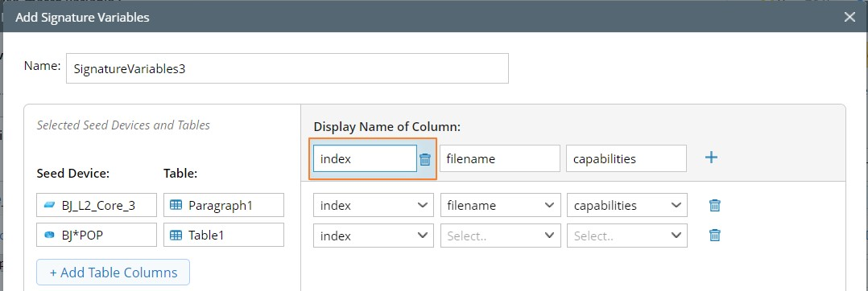Open second Select.. dropdown in Table1 row
This screenshot has height=291, width=868.
pos(500,236)
